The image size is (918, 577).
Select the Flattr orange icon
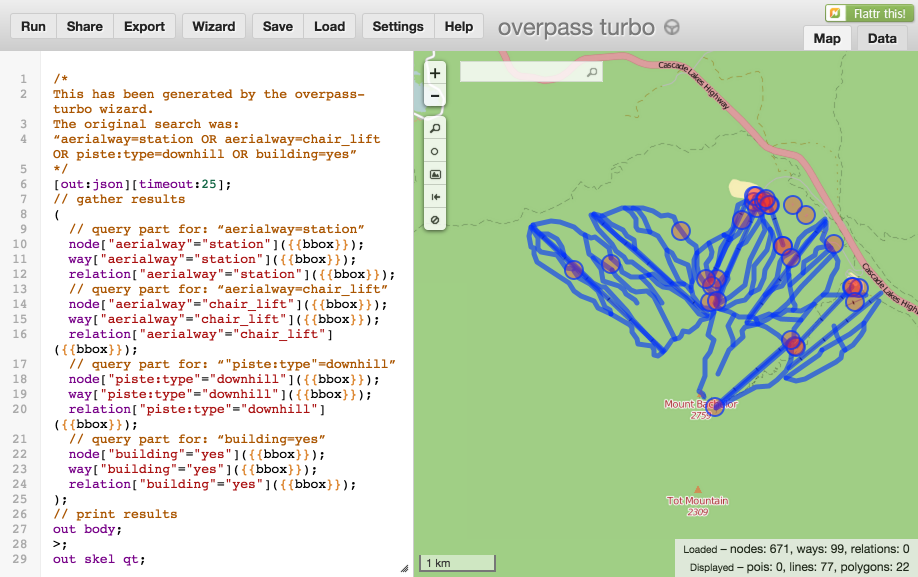[837, 13]
